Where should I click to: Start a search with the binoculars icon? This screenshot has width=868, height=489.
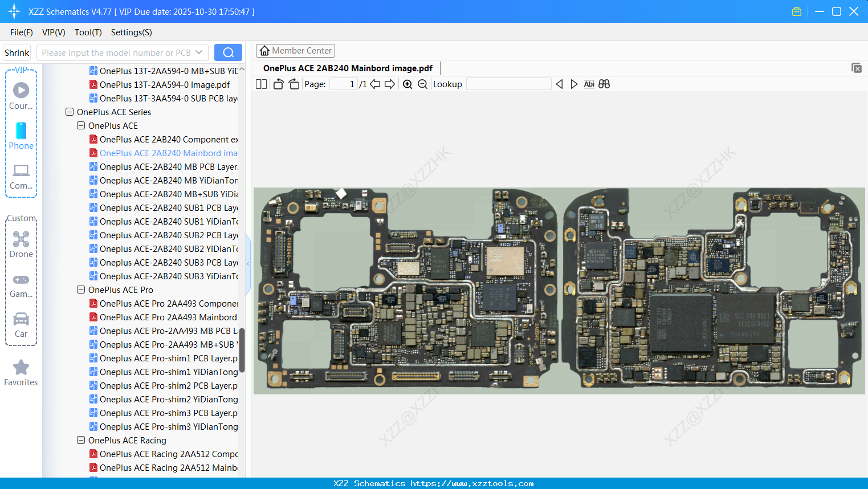604,84
